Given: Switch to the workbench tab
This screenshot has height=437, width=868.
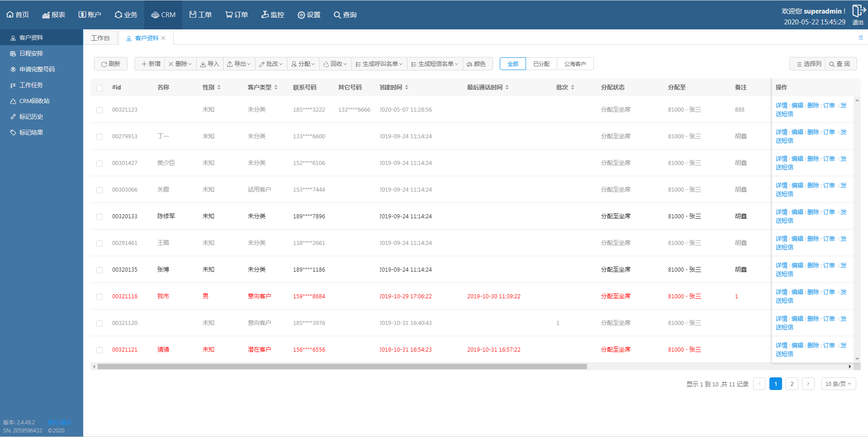Looking at the screenshot, I should pyautogui.click(x=100, y=38).
